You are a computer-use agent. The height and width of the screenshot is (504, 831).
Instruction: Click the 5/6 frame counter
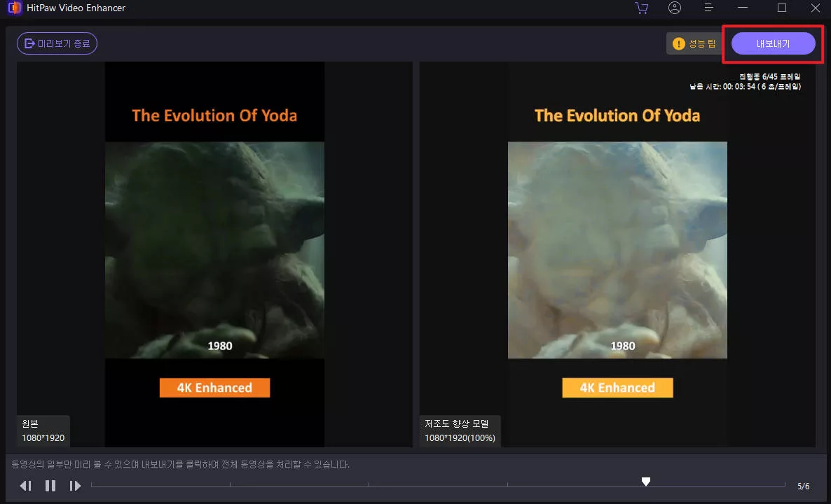[803, 486]
